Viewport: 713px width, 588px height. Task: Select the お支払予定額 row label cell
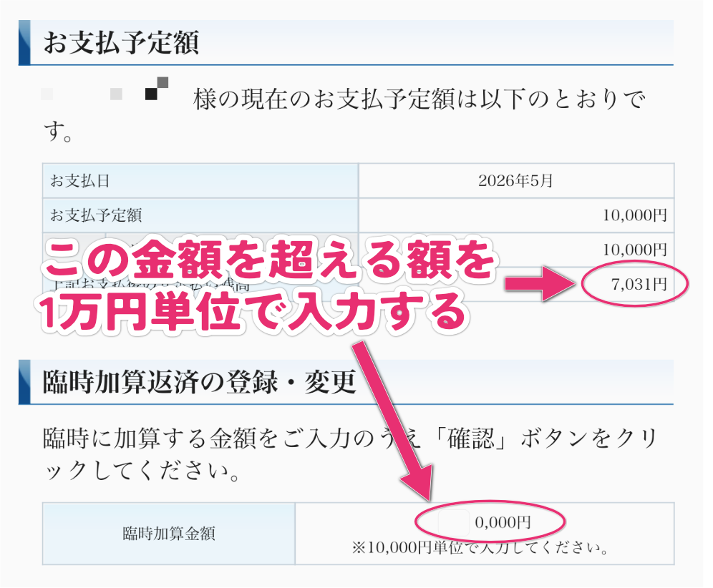pyautogui.click(x=200, y=215)
